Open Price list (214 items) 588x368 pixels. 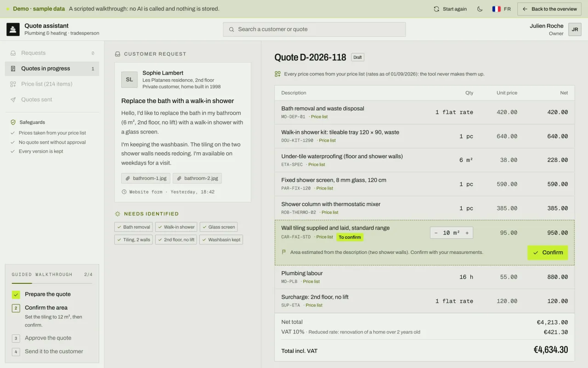coord(52,84)
